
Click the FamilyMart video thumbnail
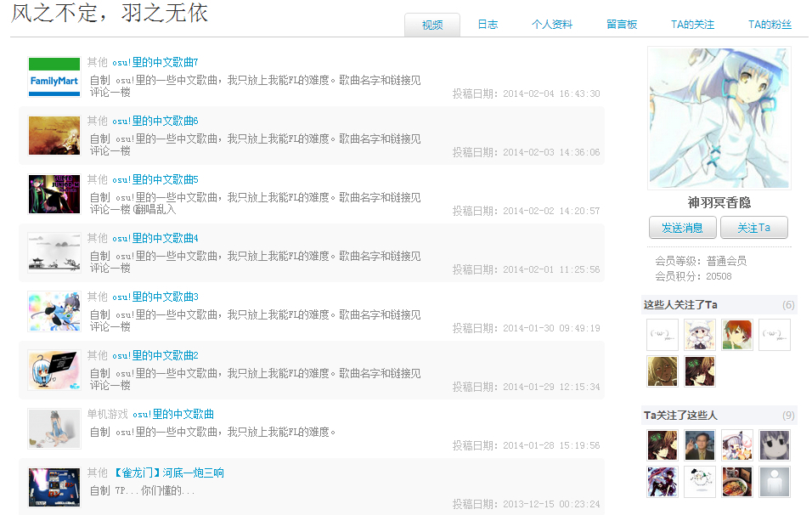click(x=54, y=76)
